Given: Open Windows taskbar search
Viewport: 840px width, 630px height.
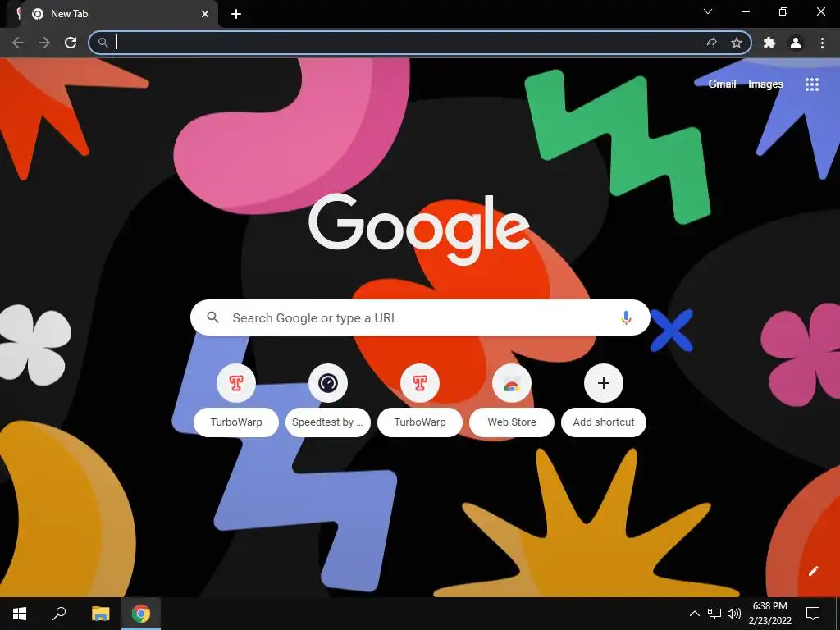Looking at the screenshot, I should click(x=59, y=614).
